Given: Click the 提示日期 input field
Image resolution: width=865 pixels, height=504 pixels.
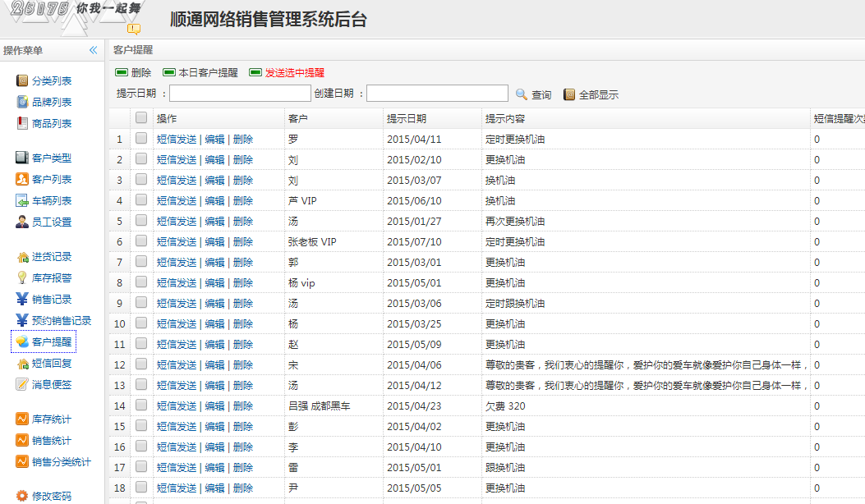Looking at the screenshot, I should pos(240,94).
